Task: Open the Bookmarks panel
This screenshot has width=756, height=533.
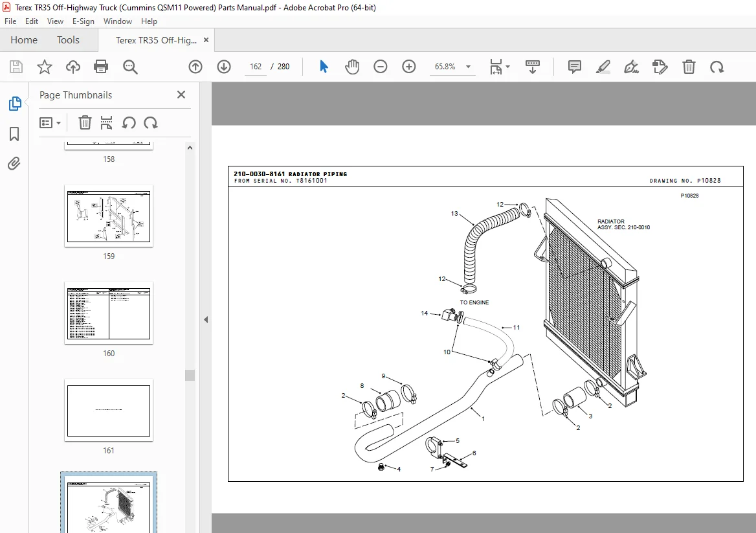Action: tap(14, 134)
